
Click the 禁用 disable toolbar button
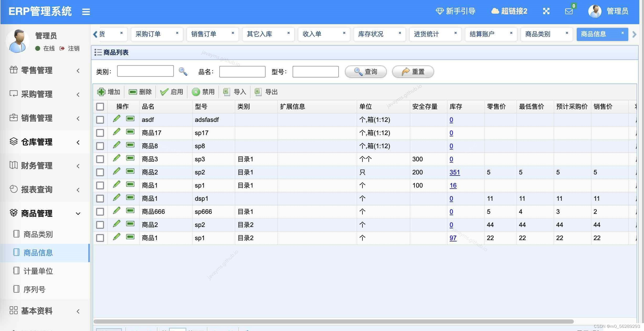tap(203, 92)
